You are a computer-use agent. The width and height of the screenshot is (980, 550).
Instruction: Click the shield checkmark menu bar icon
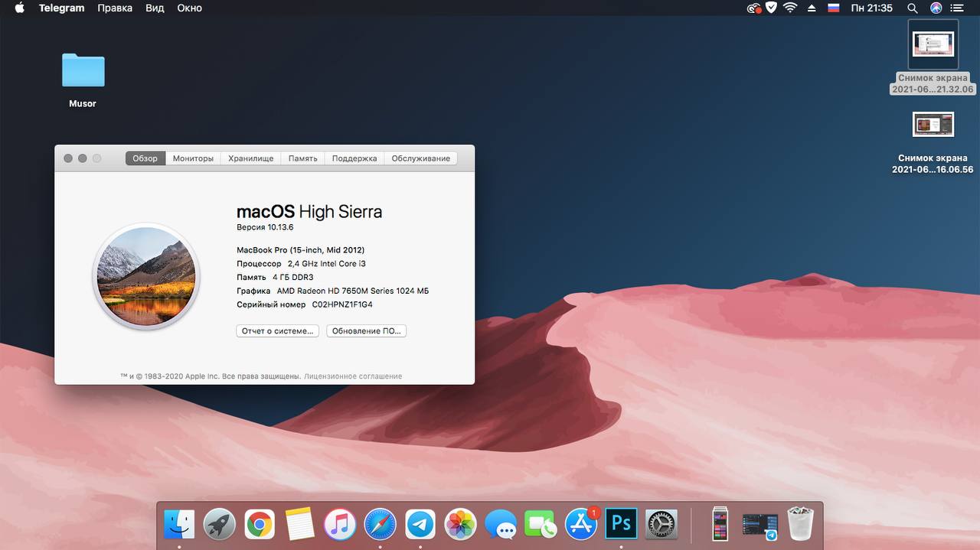(x=772, y=8)
